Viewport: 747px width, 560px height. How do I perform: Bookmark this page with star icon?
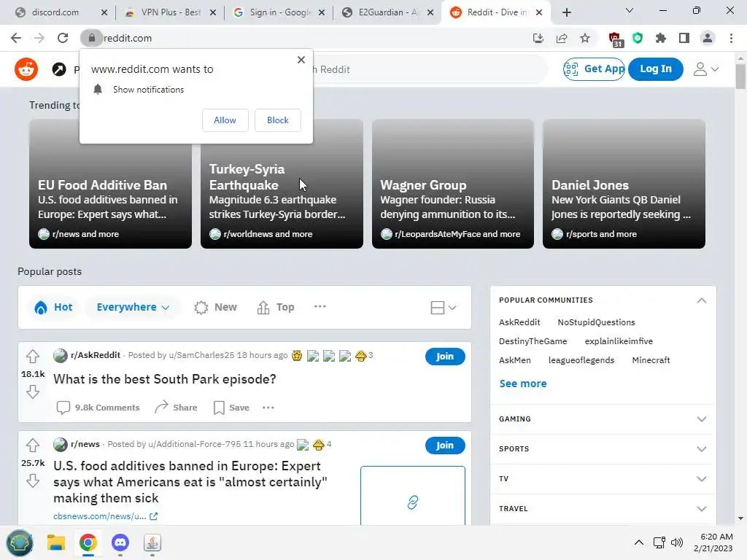pyautogui.click(x=585, y=38)
